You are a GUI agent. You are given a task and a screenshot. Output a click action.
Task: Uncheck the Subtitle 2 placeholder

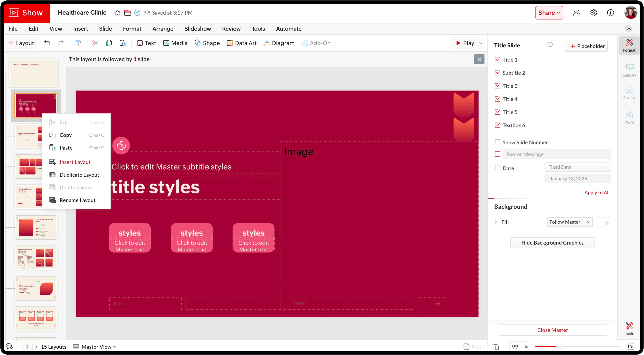[x=498, y=73]
